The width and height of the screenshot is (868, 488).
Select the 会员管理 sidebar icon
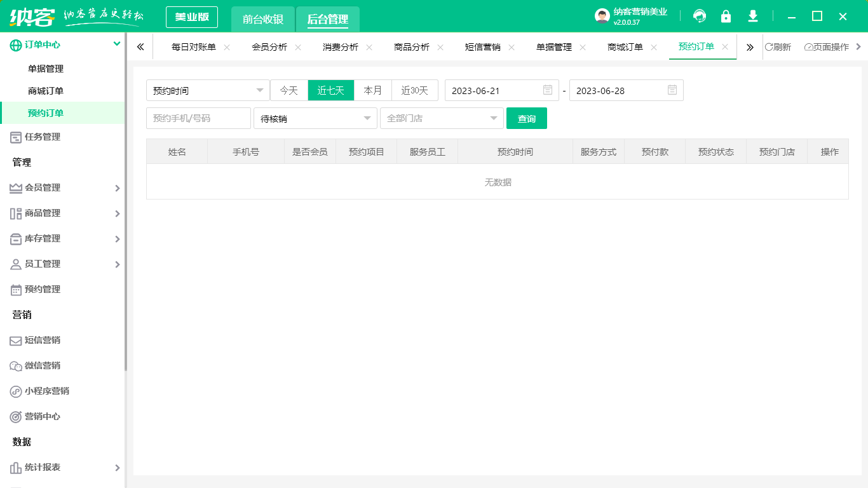point(14,187)
